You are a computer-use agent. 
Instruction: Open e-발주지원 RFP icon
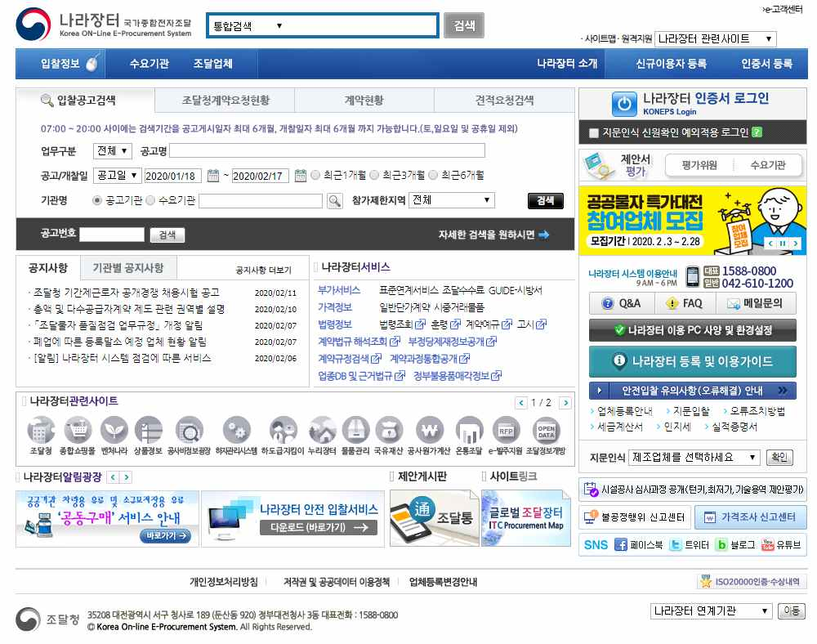[x=506, y=432]
